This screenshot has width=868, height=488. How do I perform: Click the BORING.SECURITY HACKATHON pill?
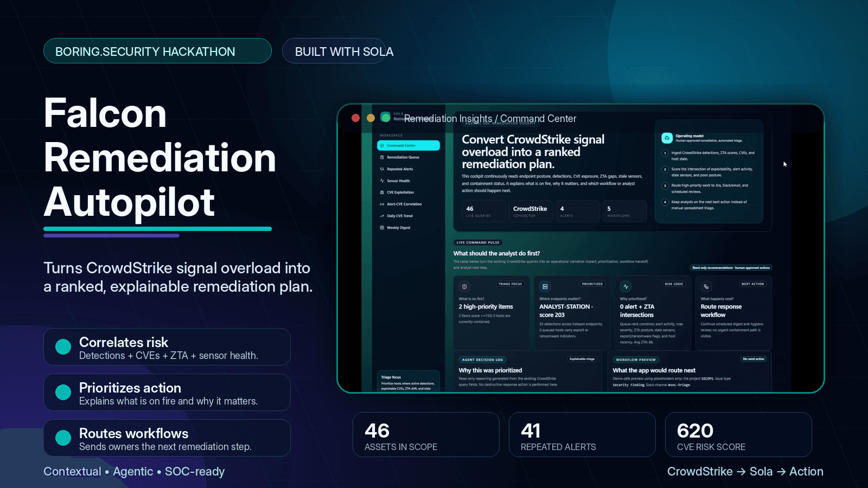[157, 51]
